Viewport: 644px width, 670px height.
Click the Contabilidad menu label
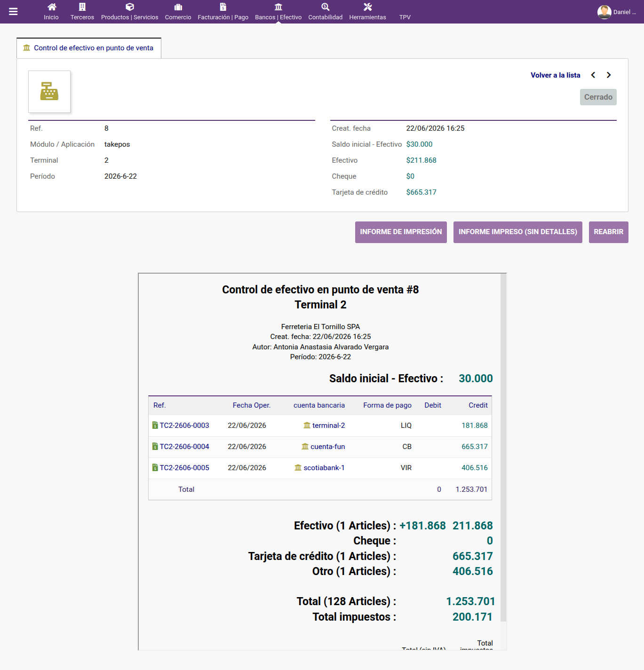(x=326, y=17)
